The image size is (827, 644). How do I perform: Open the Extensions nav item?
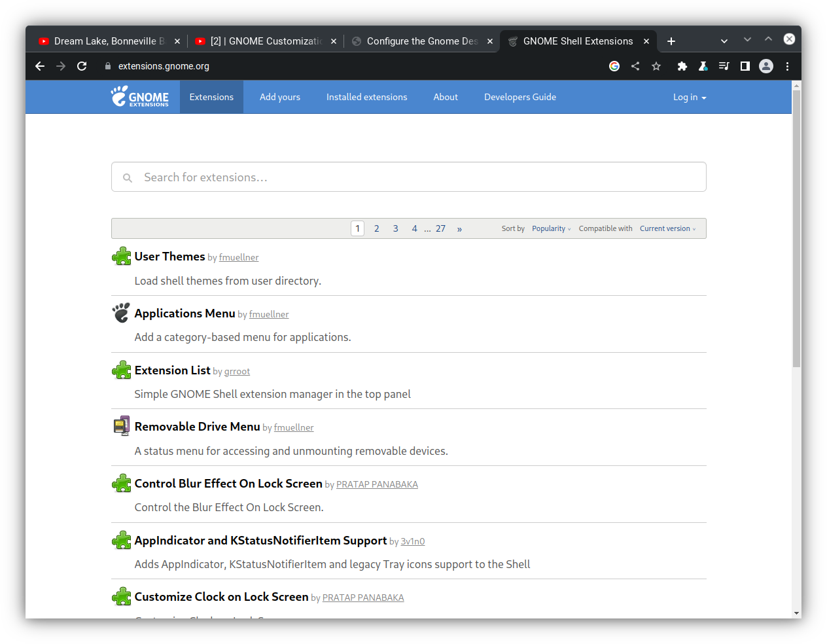[x=211, y=97]
